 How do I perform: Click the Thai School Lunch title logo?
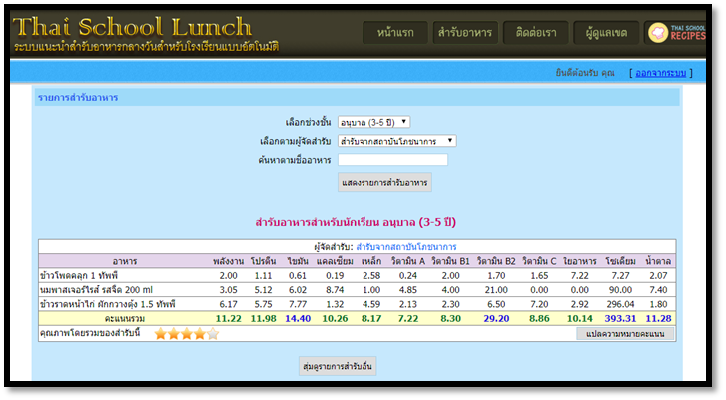(x=132, y=27)
